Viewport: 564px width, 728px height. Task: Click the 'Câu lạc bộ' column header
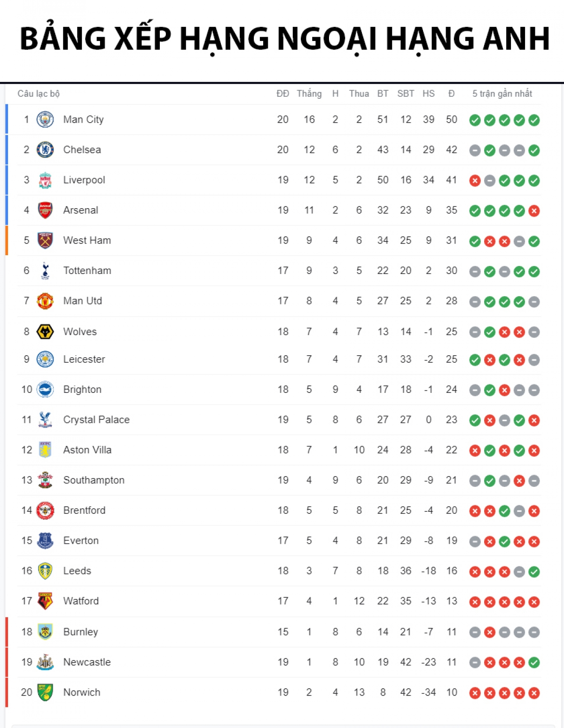click(x=39, y=94)
